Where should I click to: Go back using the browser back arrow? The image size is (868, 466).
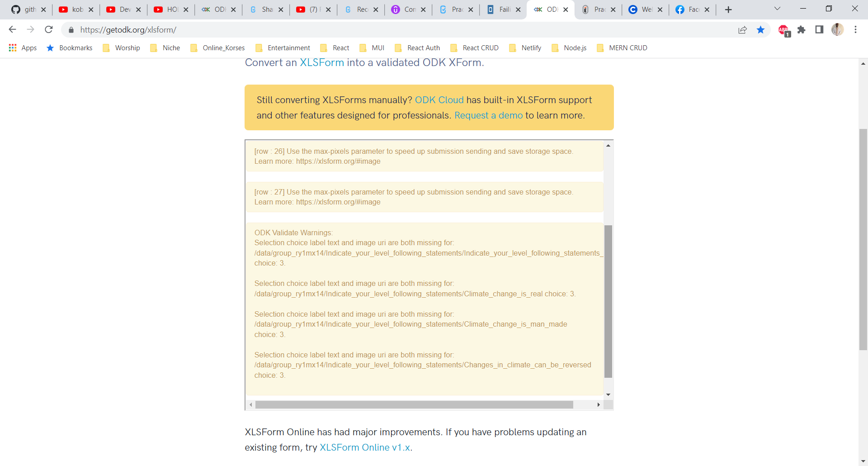coord(12,30)
